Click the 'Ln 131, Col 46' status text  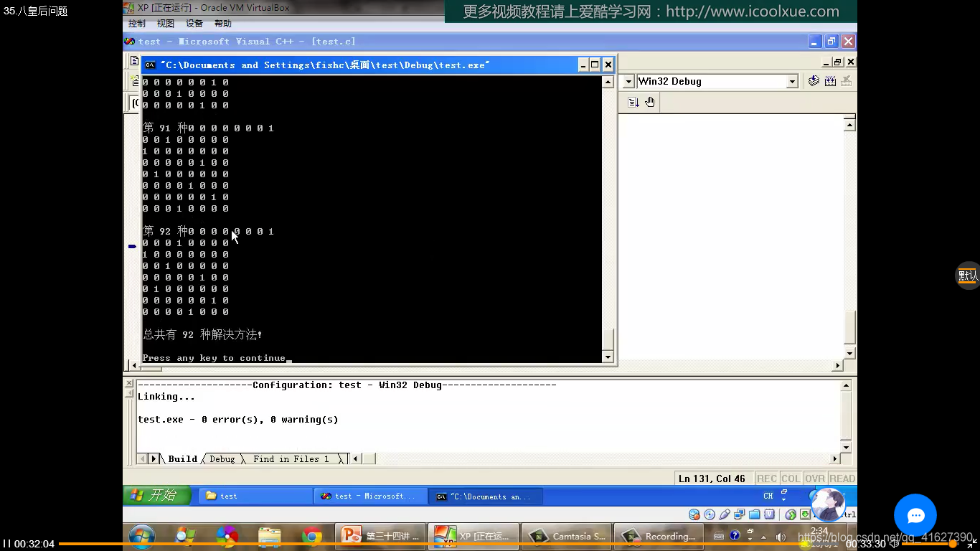coord(712,479)
